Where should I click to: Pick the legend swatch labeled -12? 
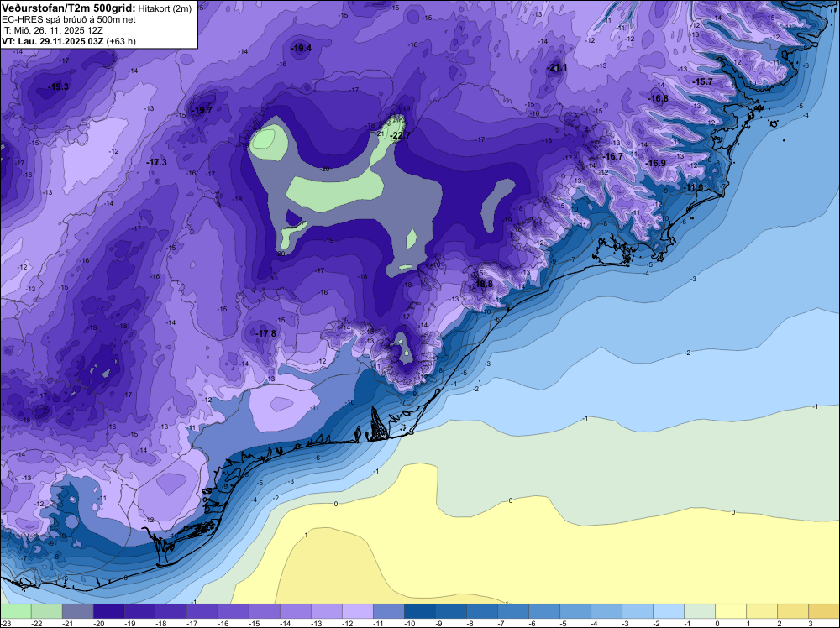357,611
